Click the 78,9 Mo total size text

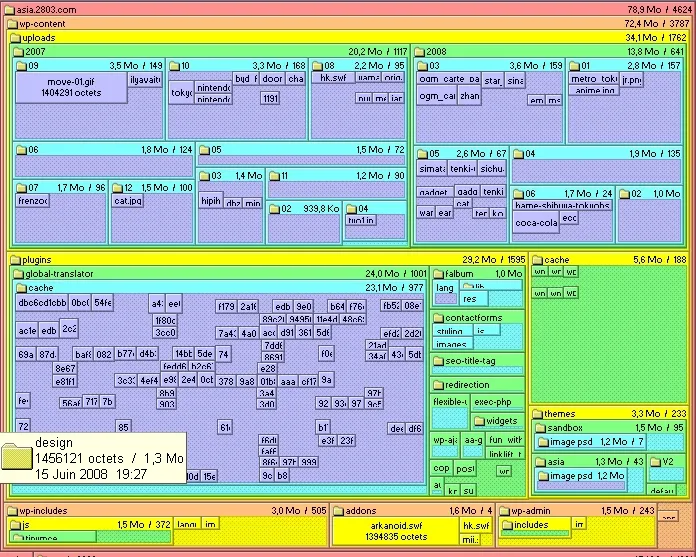645,10
